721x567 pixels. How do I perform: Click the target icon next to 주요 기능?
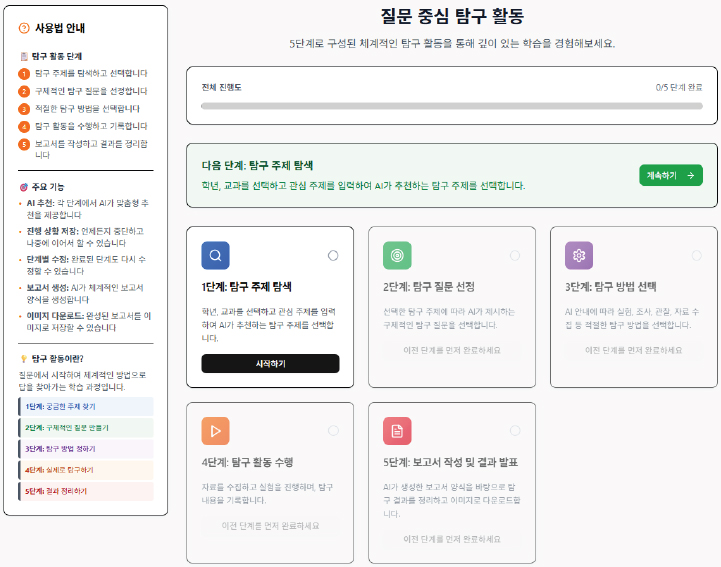pos(24,187)
